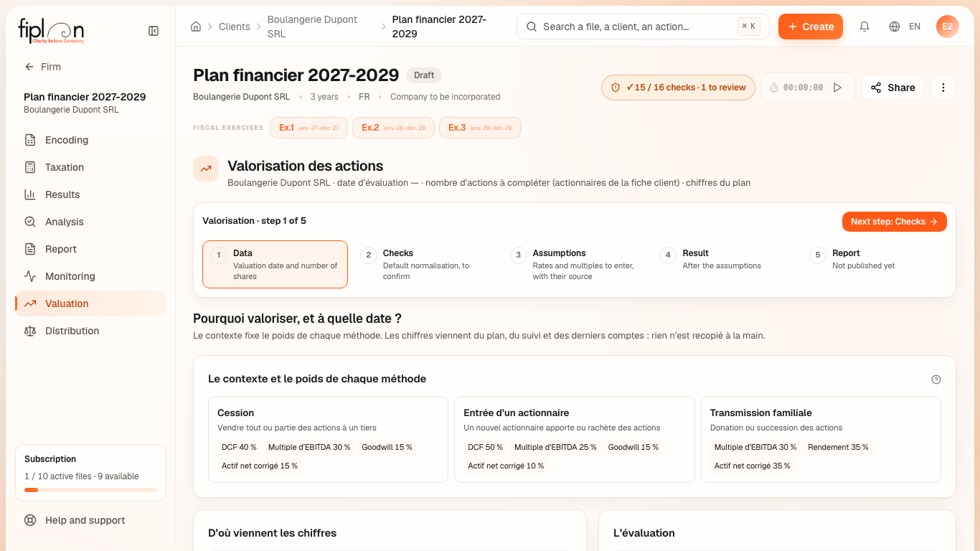Open step 2 Checks

click(x=425, y=264)
